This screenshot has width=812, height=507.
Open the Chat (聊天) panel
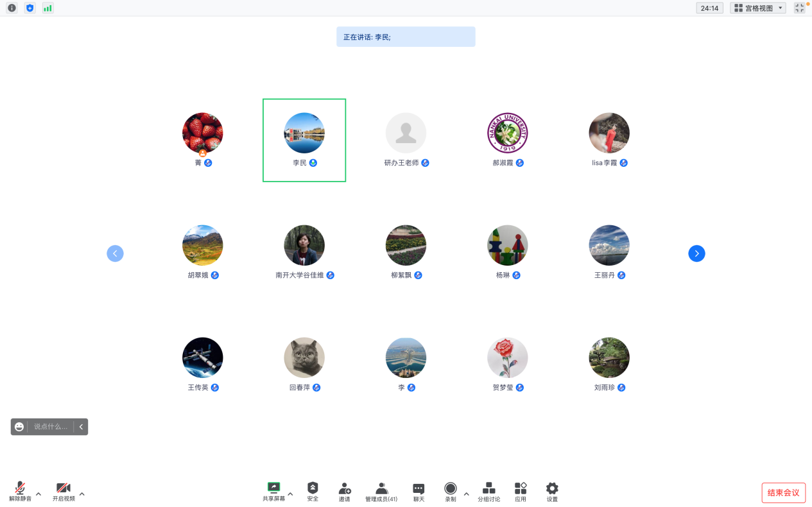pyautogui.click(x=419, y=492)
